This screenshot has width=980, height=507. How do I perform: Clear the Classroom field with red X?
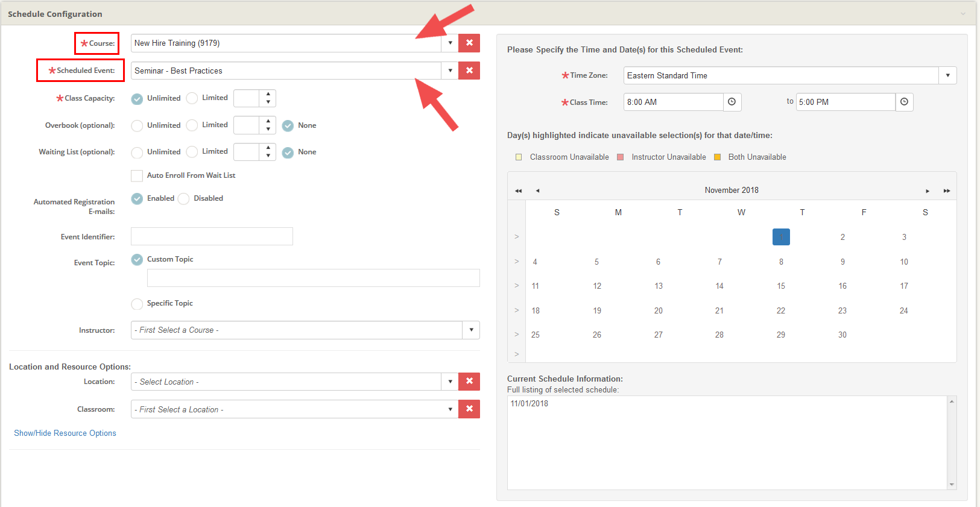click(469, 409)
